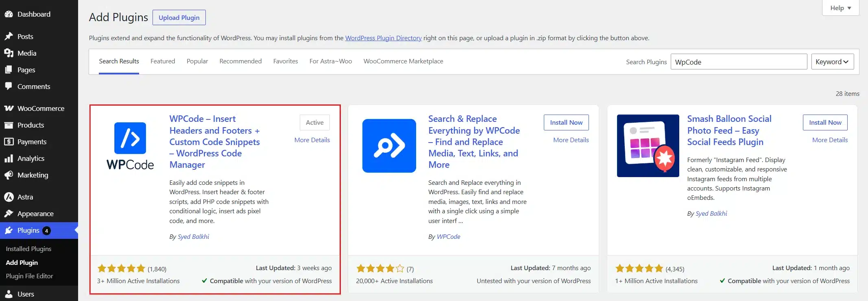Click the WPCode plugin title link
The width and height of the screenshot is (868, 301).
coord(214,142)
